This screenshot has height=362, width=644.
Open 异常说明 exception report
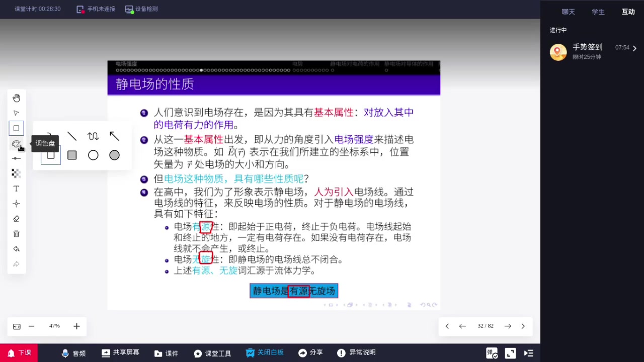point(356,353)
